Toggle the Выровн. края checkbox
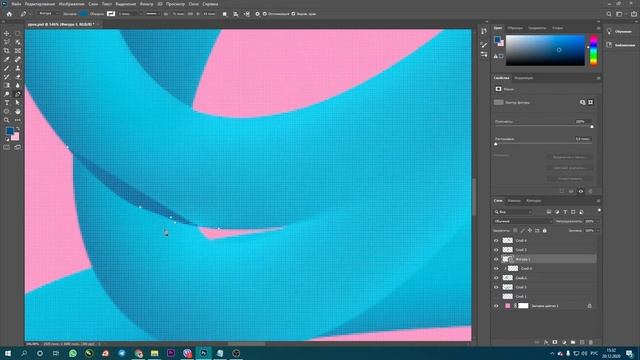 click(x=293, y=14)
